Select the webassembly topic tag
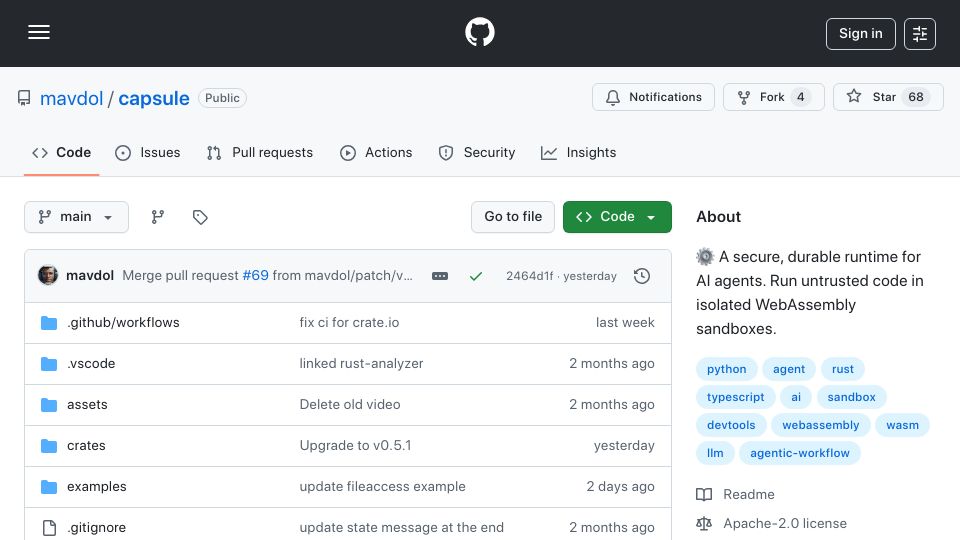 (x=820, y=426)
